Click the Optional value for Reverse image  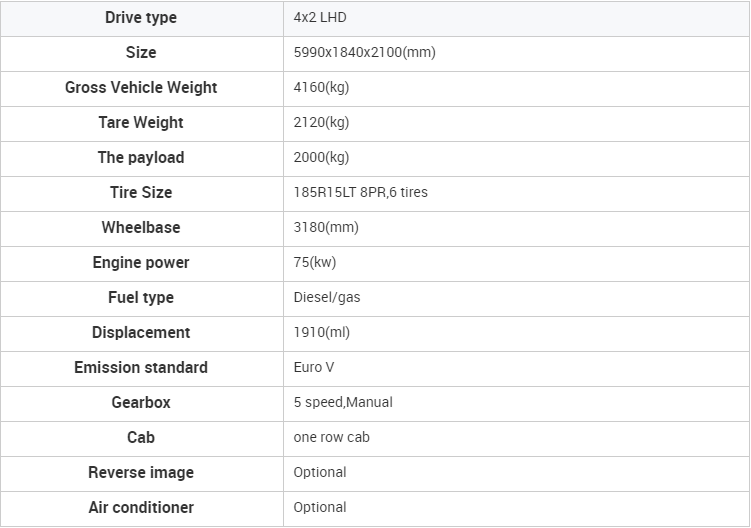pyautogui.click(x=320, y=472)
